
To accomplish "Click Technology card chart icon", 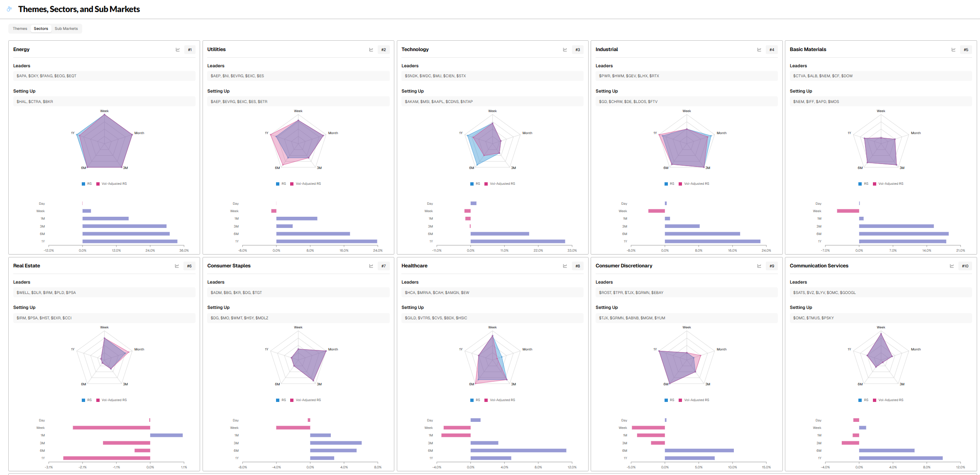I will [565, 50].
